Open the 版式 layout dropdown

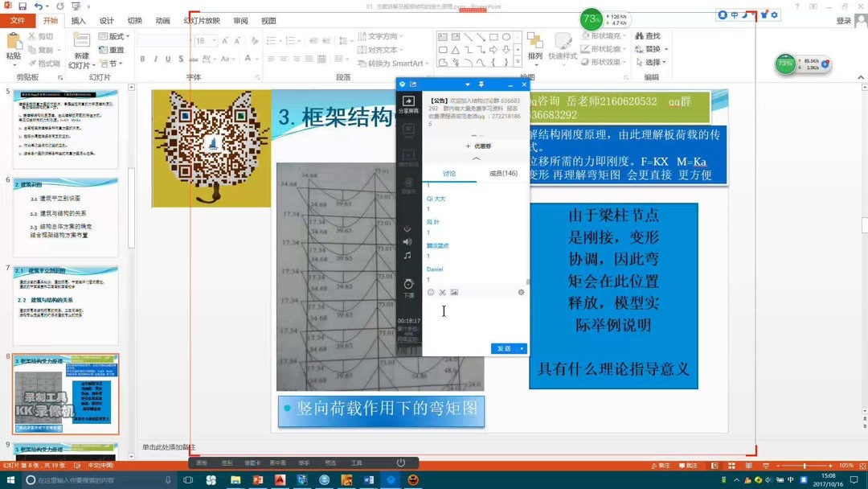coord(115,36)
